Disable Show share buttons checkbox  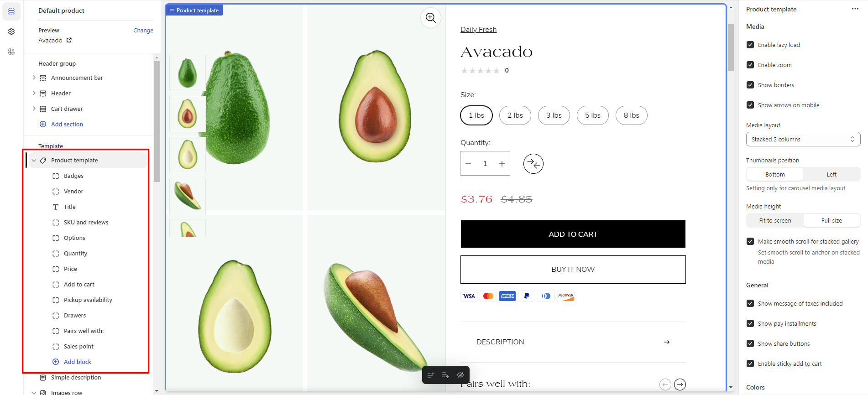pos(750,343)
